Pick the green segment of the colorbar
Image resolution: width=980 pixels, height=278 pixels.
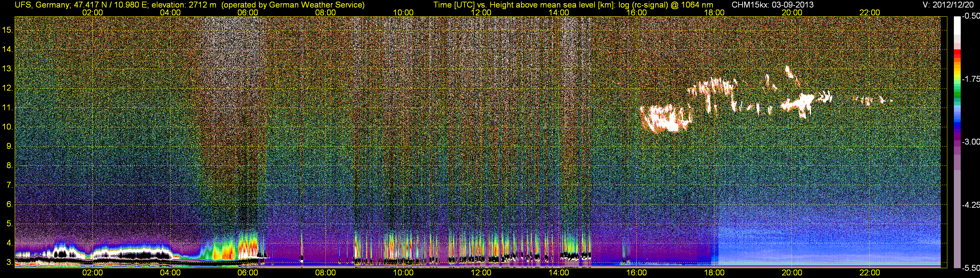(x=957, y=93)
